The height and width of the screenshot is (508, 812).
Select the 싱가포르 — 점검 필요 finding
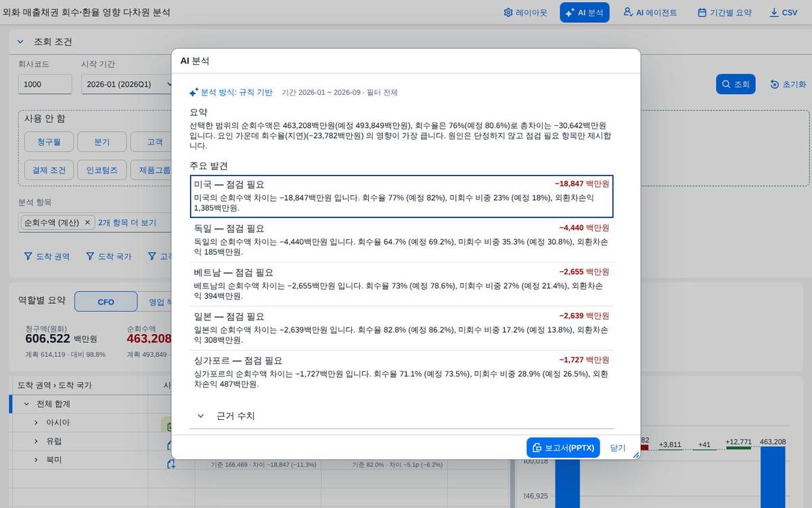coord(402,372)
